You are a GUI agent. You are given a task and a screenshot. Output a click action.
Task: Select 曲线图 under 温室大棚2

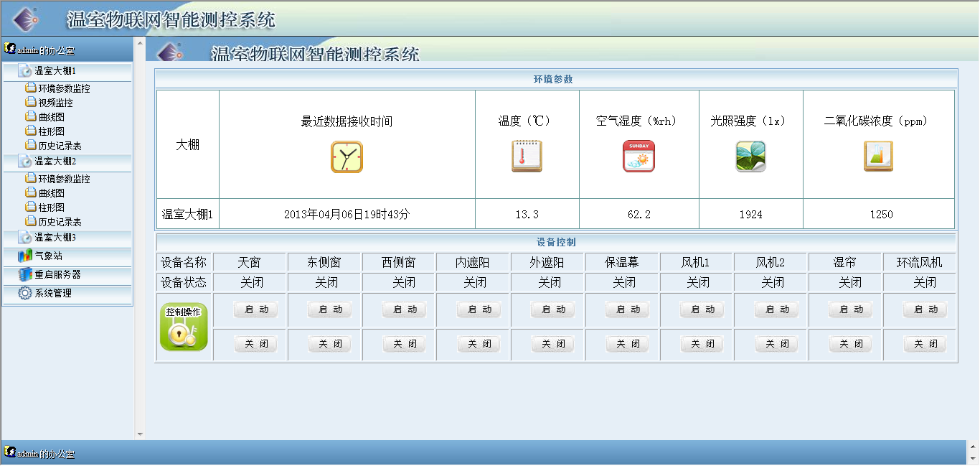pyautogui.click(x=51, y=194)
